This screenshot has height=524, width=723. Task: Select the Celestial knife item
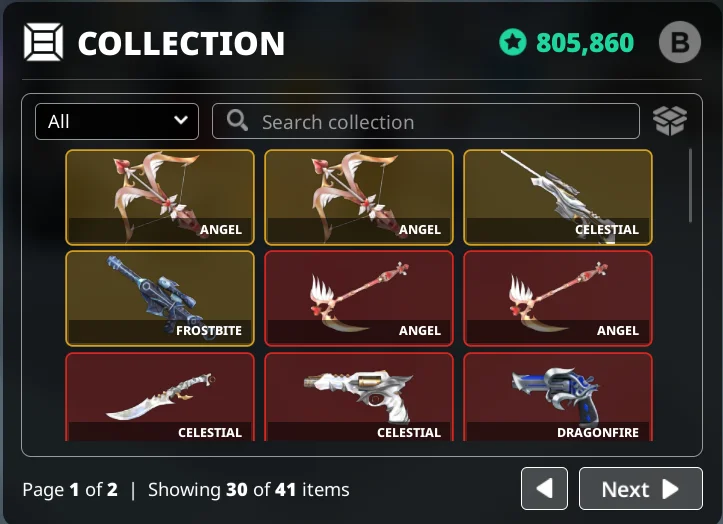pos(160,397)
